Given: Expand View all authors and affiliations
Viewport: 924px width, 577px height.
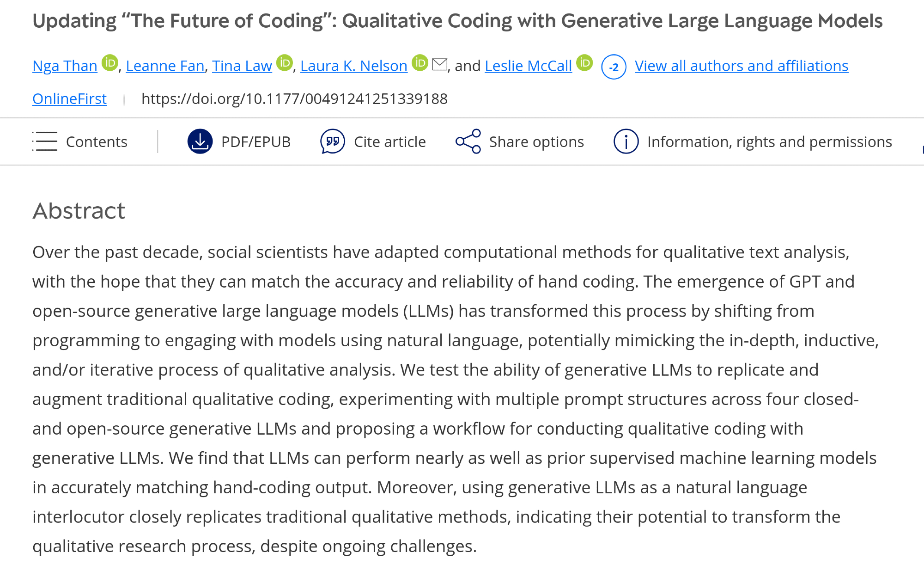Looking at the screenshot, I should tap(741, 66).
